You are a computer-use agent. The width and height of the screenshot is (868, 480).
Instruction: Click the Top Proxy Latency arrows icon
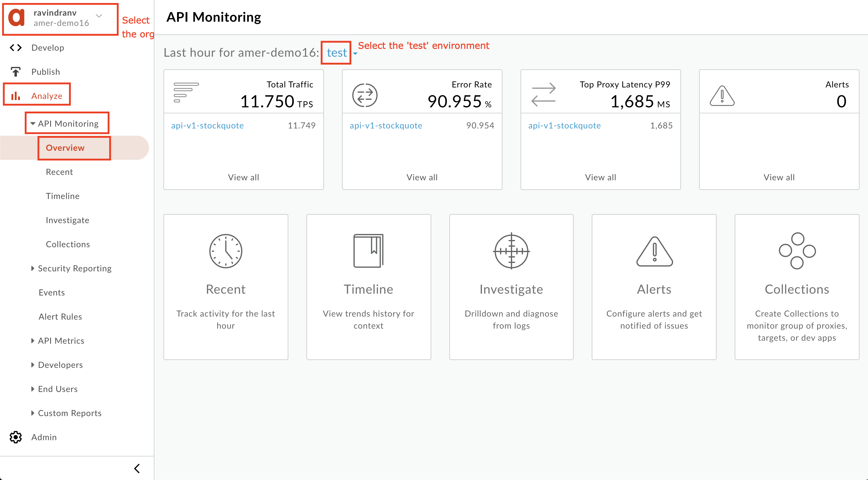click(x=543, y=94)
